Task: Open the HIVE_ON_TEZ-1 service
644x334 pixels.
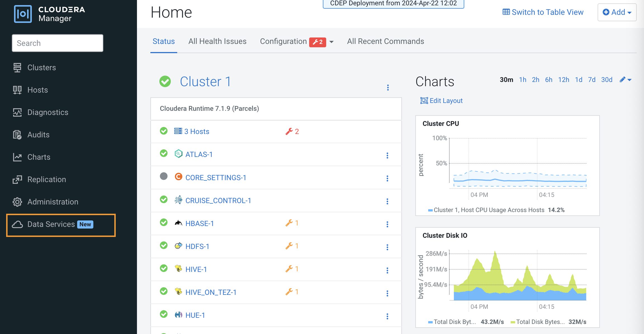Action: pyautogui.click(x=211, y=292)
